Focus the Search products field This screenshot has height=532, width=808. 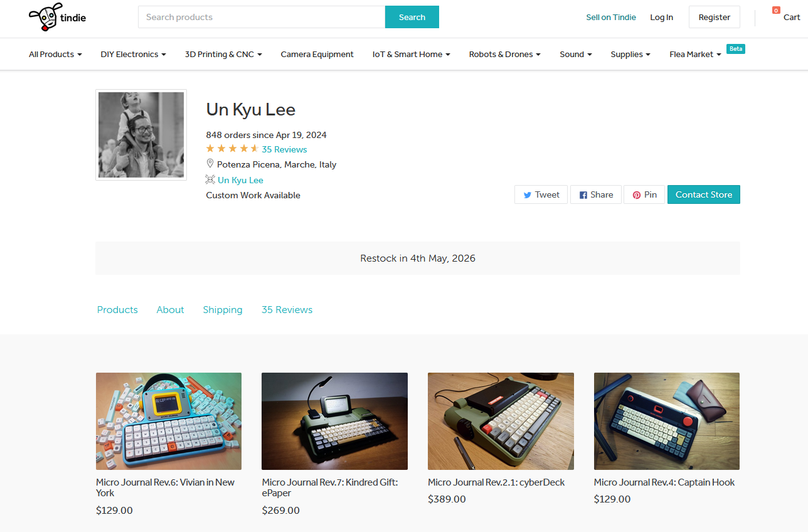pos(262,17)
